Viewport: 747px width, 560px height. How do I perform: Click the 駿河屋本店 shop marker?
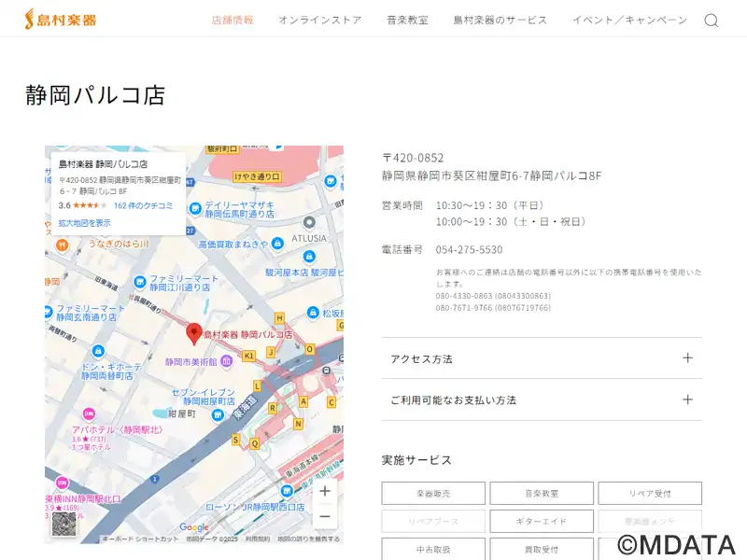coord(309,257)
